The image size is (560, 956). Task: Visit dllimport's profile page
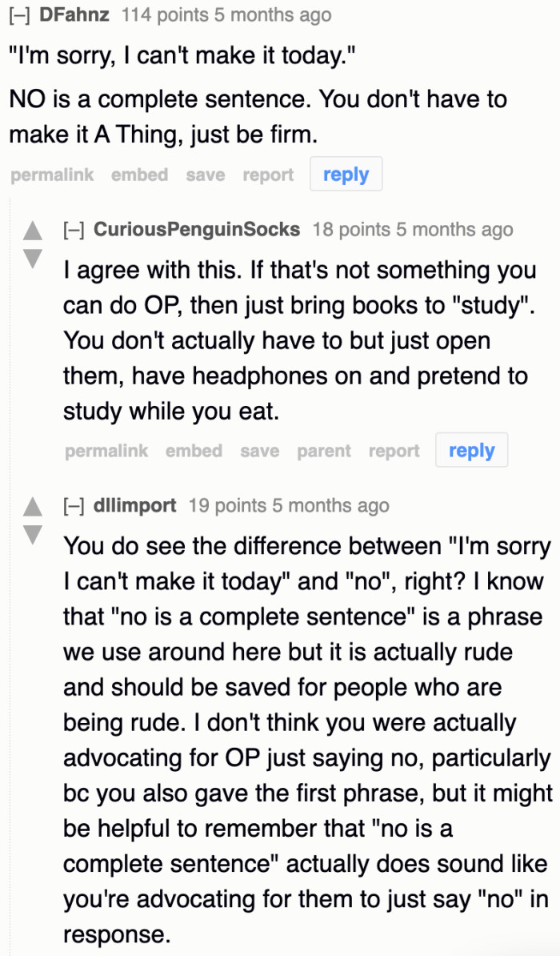coord(134,505)
